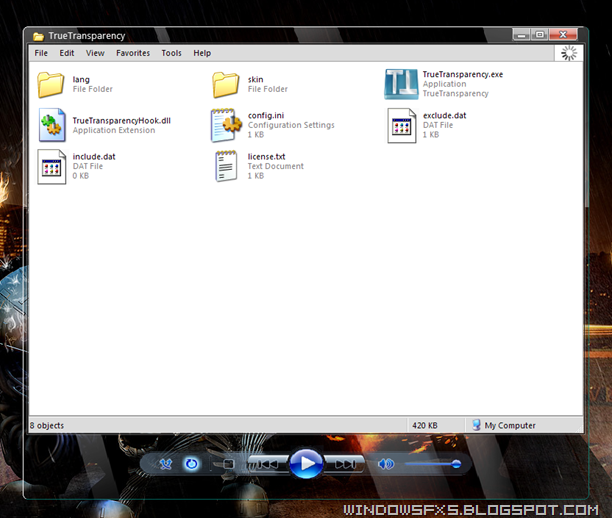Click the config.ini file name
This screenshot has height=518, width=612.
pyautogui.click(x=266, y=115)
